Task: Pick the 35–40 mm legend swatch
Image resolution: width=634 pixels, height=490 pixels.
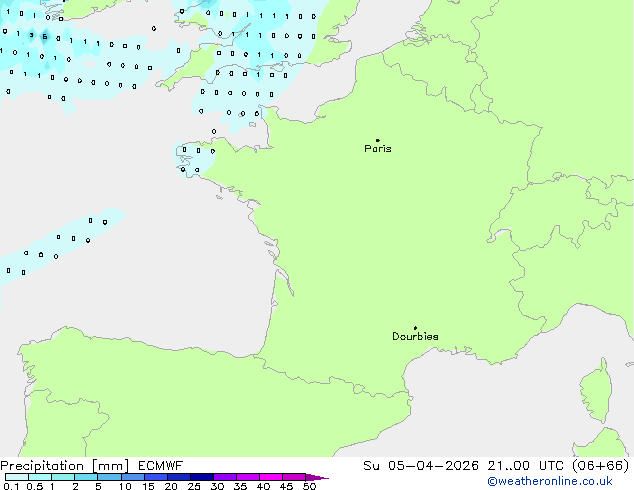Action: 248,477
